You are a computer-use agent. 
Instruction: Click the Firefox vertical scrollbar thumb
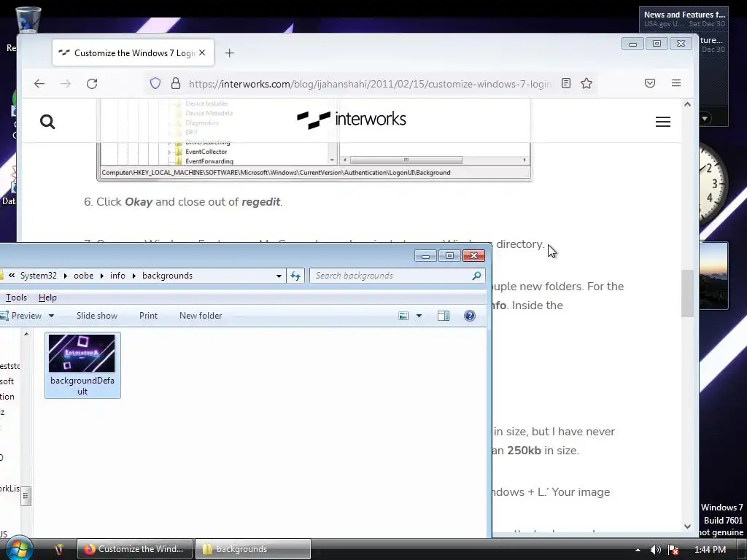point(687,293)
